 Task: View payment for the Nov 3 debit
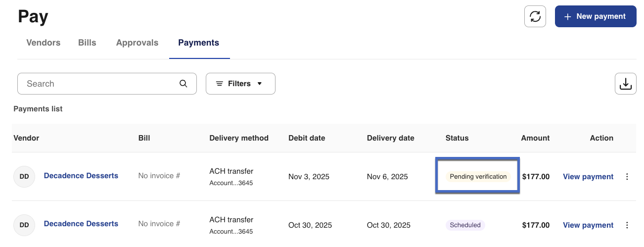point(588,177)
